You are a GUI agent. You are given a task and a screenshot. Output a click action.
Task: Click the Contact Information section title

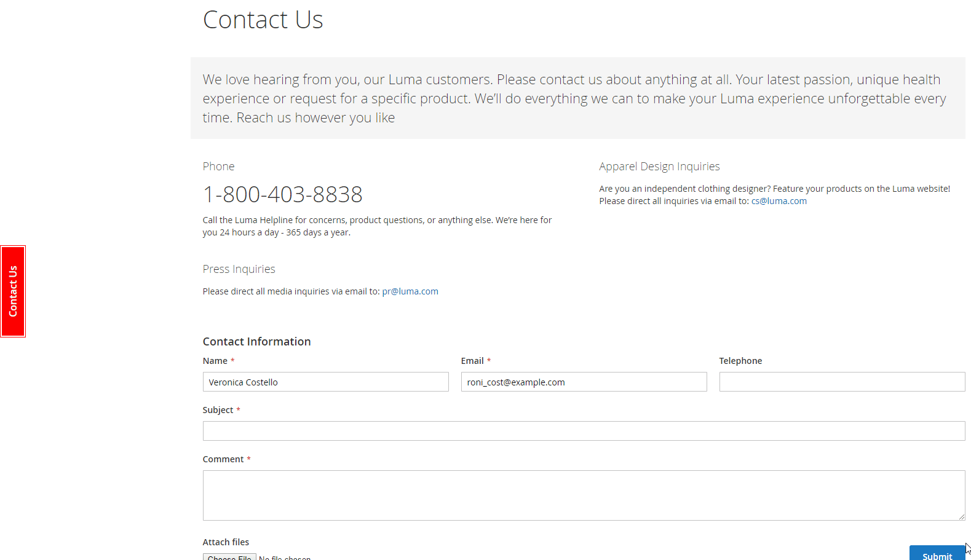256,342
